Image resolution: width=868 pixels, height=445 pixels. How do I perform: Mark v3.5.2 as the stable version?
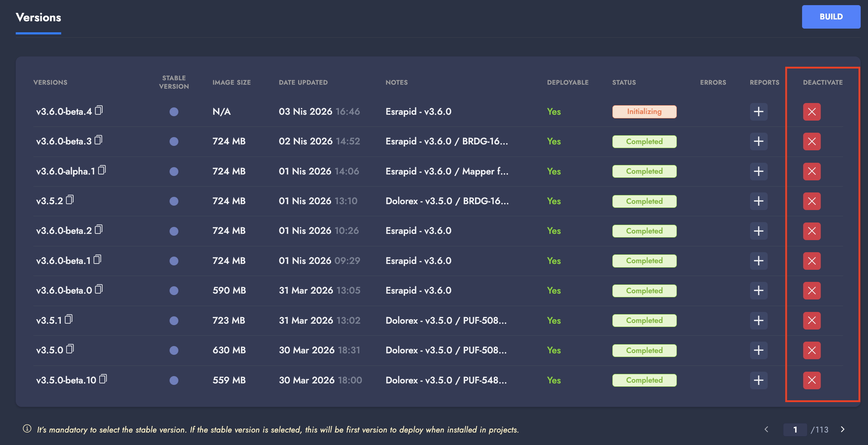click(174, 201)
